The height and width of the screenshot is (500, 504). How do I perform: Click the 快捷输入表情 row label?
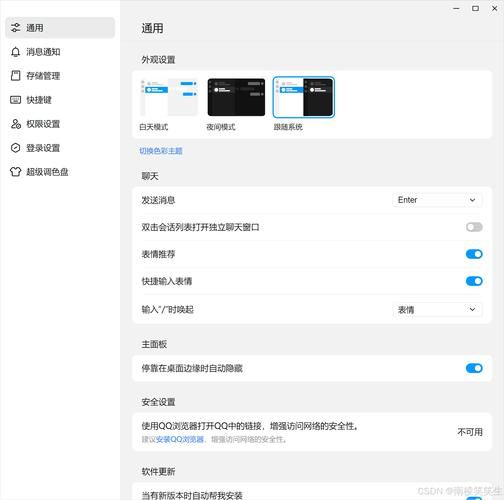167,281
